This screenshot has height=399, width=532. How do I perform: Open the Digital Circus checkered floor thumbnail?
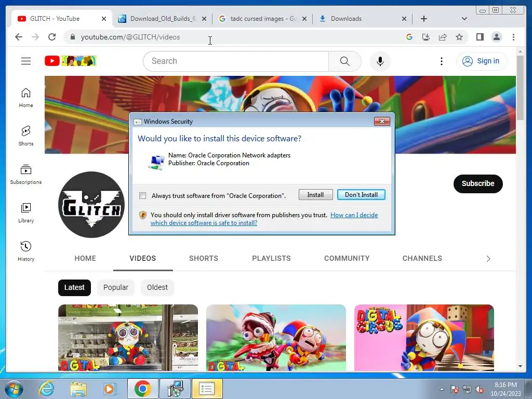click(x=424, y=338)
